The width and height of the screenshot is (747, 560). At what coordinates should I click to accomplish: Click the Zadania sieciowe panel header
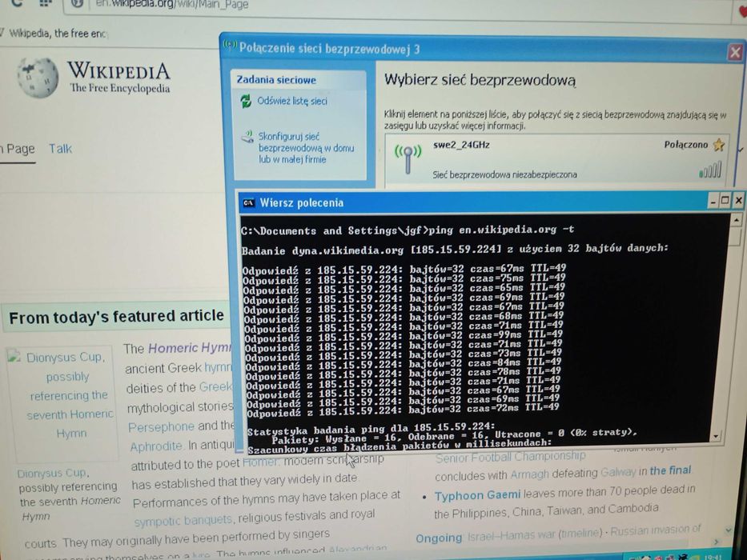pyautogui.click(x=299, y=79)
